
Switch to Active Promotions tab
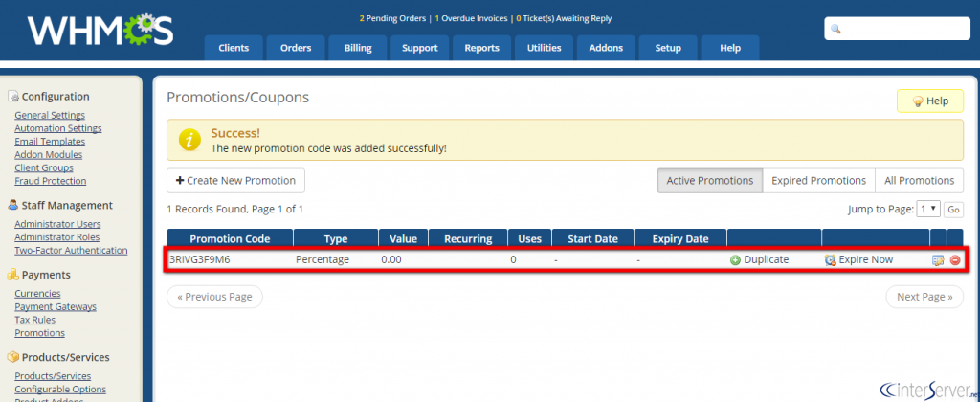(x=710, y=181)
